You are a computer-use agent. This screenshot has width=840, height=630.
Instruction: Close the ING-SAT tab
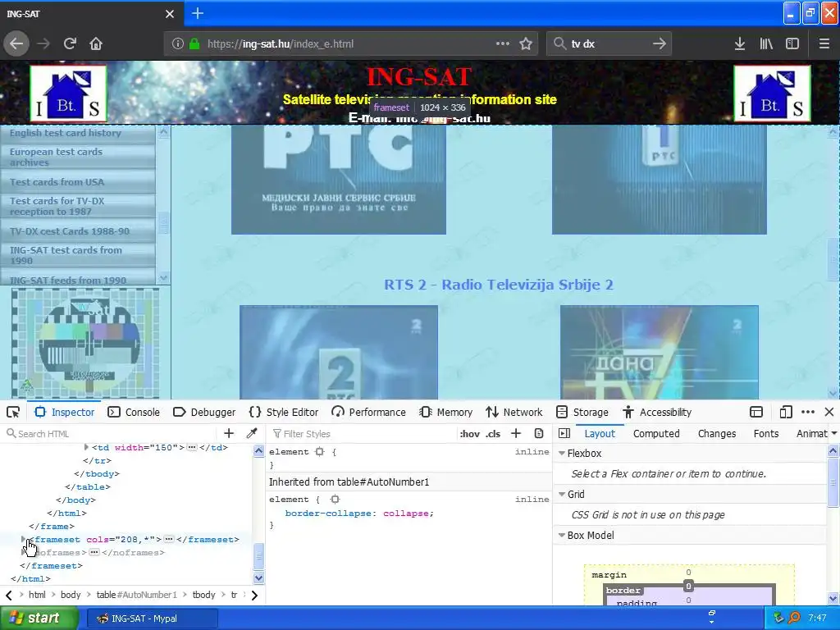click(x=170, y=14)
